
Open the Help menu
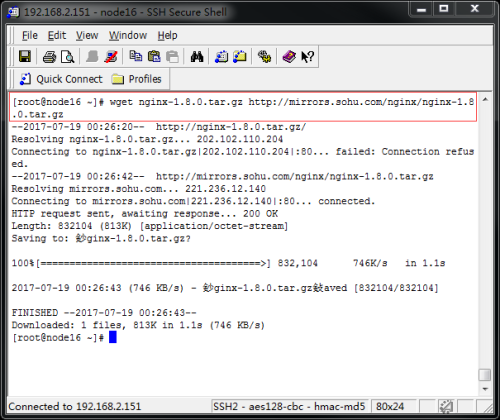(x=167, y=35)
